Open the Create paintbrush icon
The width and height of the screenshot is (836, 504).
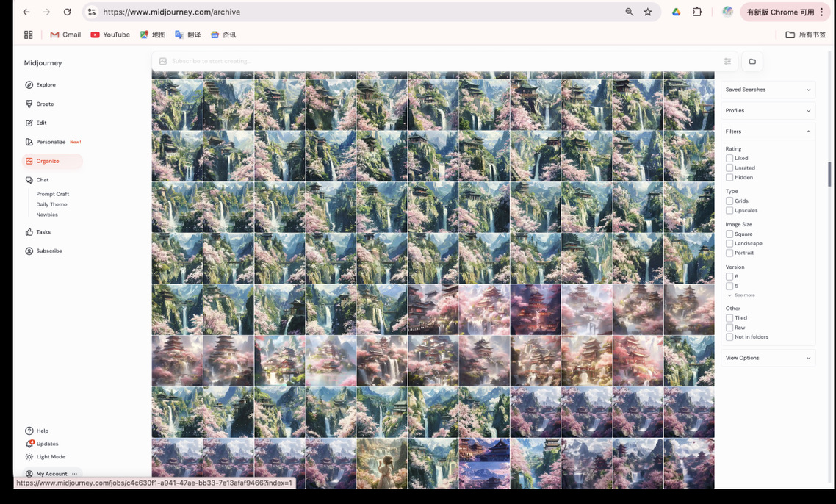coord(29,104)
